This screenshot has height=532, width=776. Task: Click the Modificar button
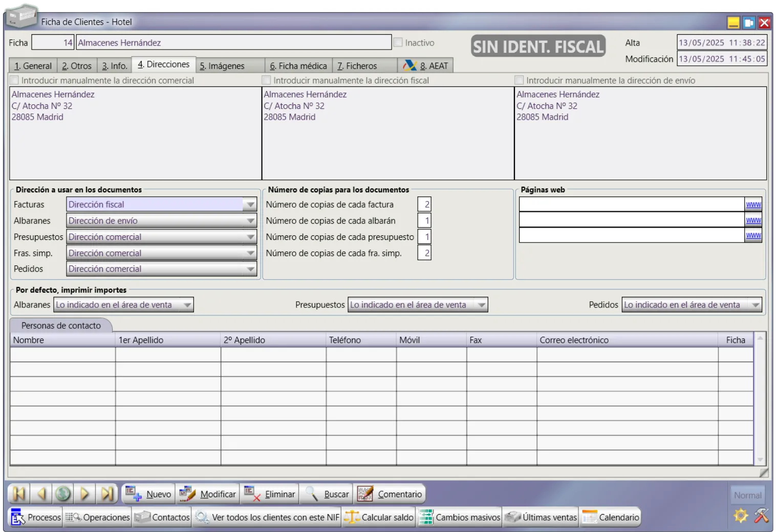pos(208,494)
